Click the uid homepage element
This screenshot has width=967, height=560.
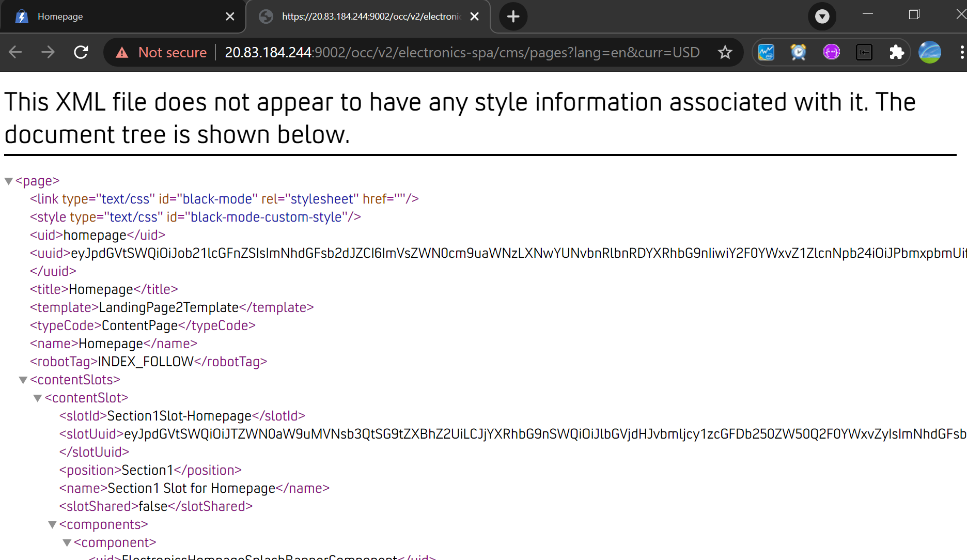tap(98, 235)
